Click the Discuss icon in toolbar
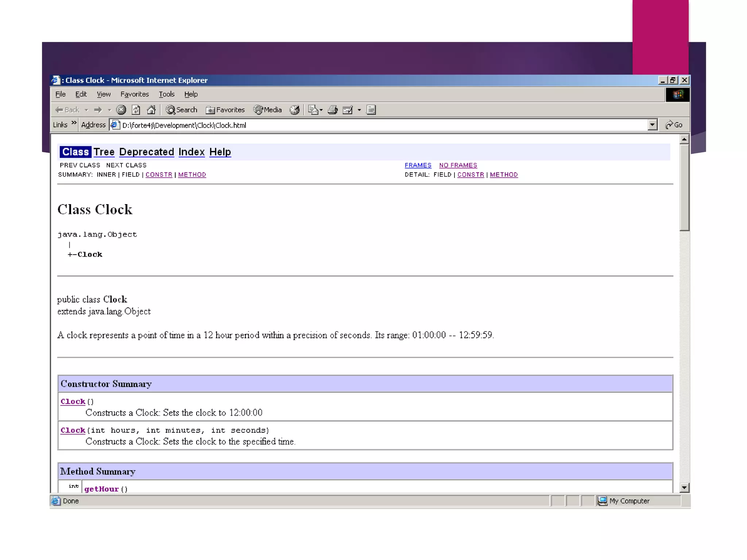This screenshot has width=747, height=560. point(371,110)
